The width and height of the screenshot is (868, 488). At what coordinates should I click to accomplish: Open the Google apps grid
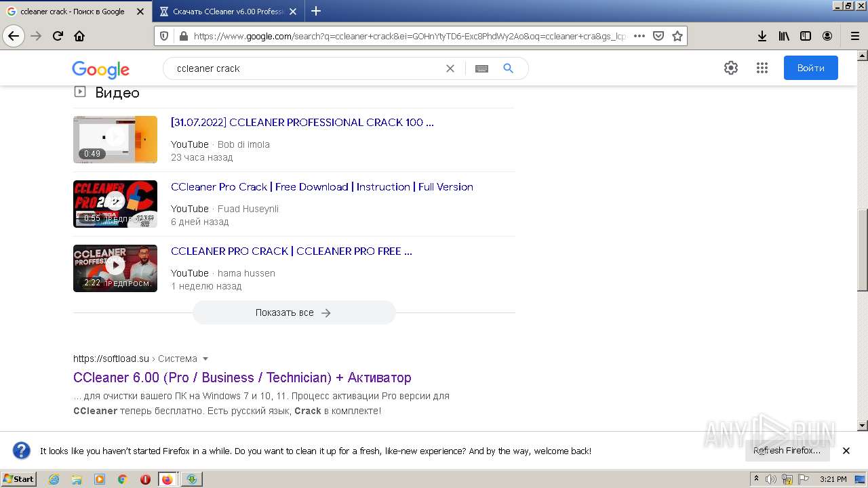(762, 68)
